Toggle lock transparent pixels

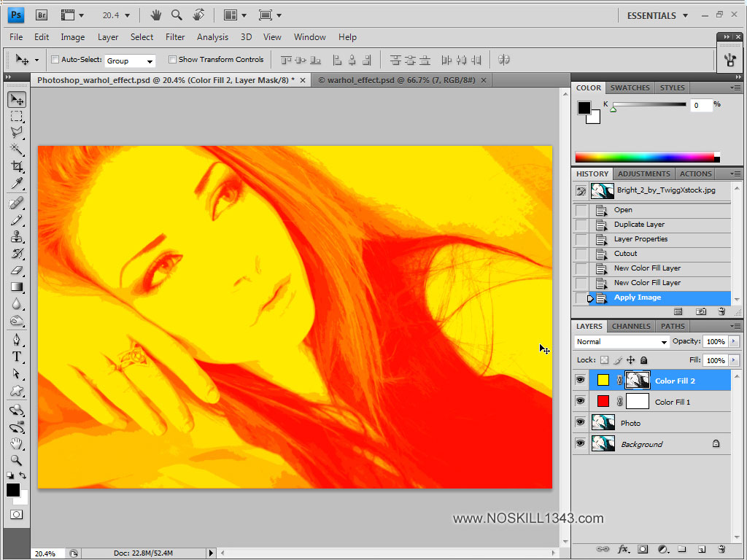[x=605, y=360]
